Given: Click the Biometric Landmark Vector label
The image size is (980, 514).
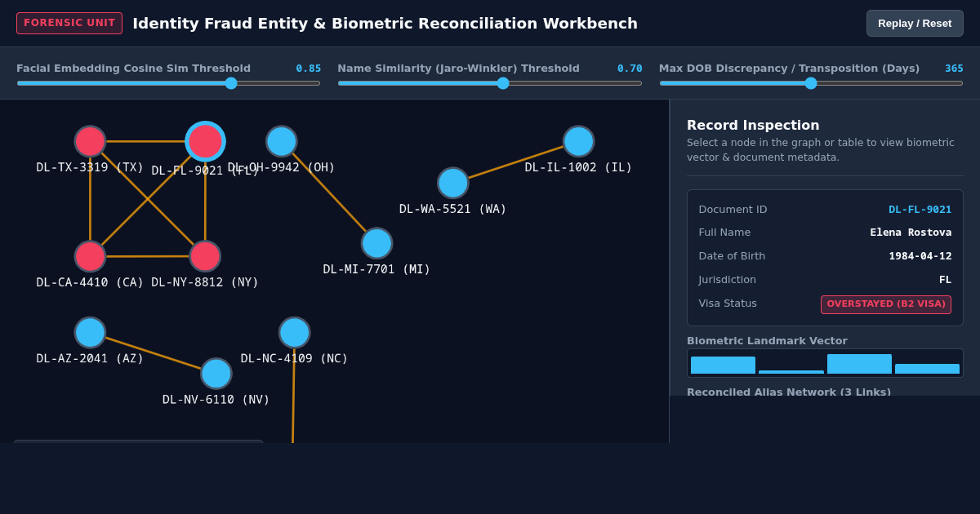Looking at the screenshot, I should [x=767, y=341].
